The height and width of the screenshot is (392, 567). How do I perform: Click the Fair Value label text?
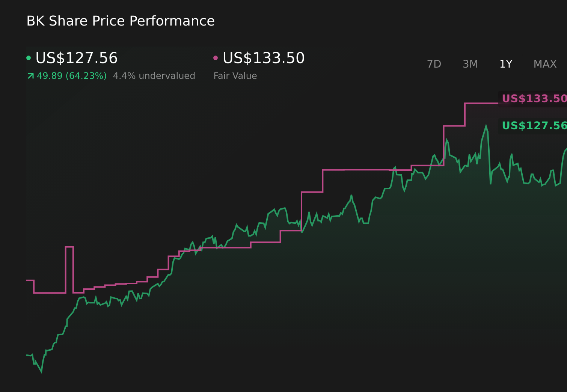[x=235, y=75]
